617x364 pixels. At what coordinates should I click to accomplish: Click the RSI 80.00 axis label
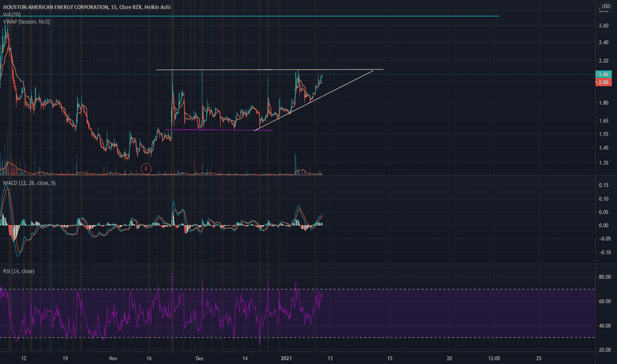tap(604, 277)
